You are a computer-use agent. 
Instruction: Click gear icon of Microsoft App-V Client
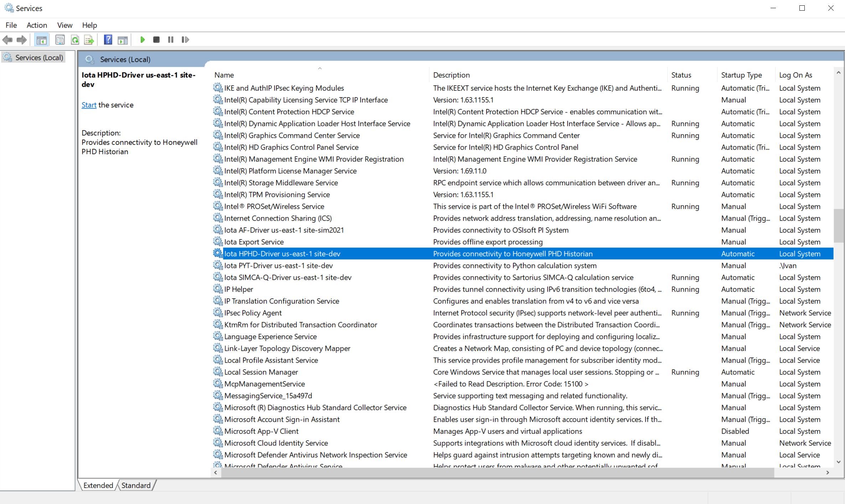(x=218, y=431)
